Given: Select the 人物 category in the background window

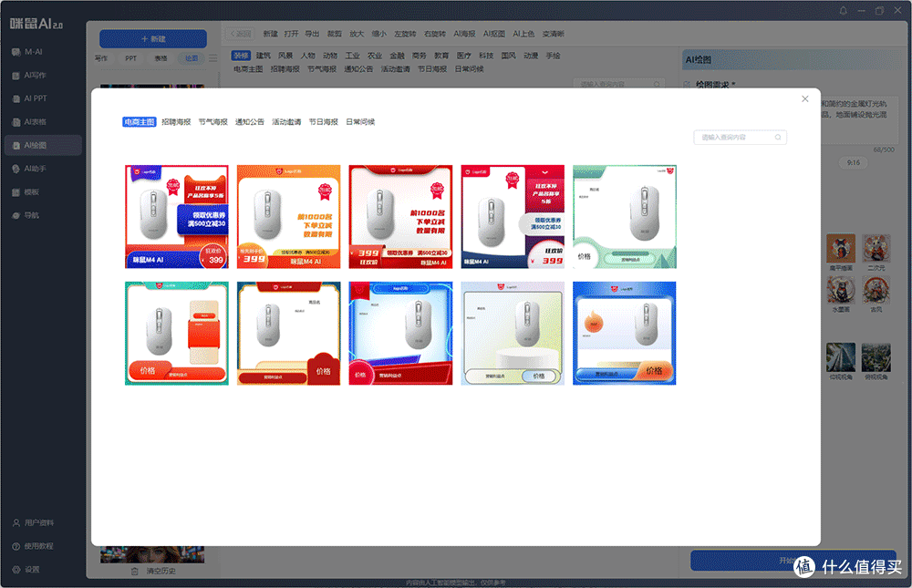Looking at the screenshot, I should click(307, 56).
